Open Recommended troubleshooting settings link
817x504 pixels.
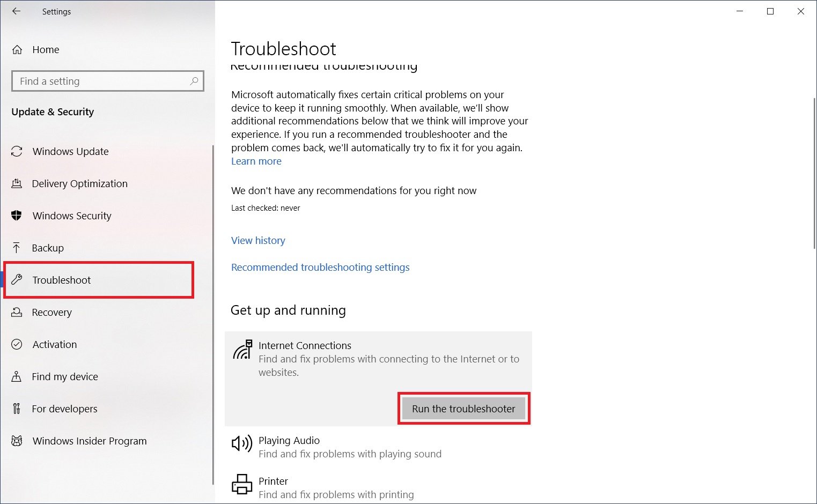pyautogui.click(x=320, y=267)
